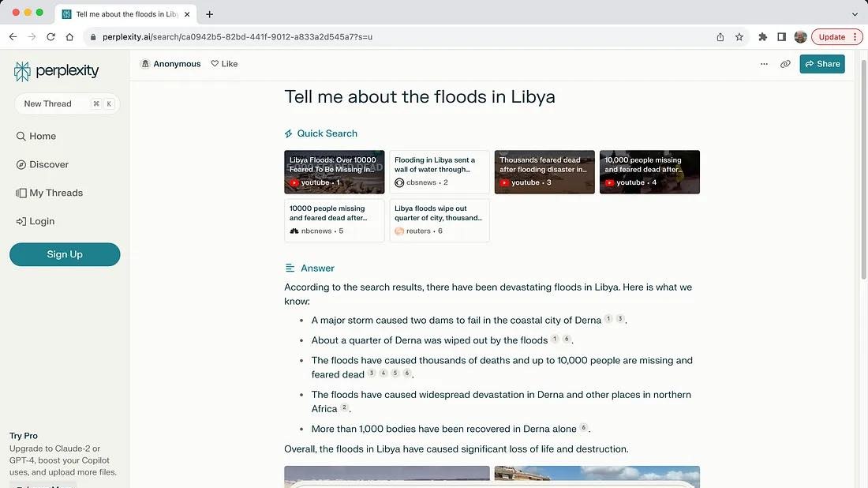Screen dimensions: 868x488
Task: Close the Libya floods tab
Action: pyautogui.click(x=187, y=14)
